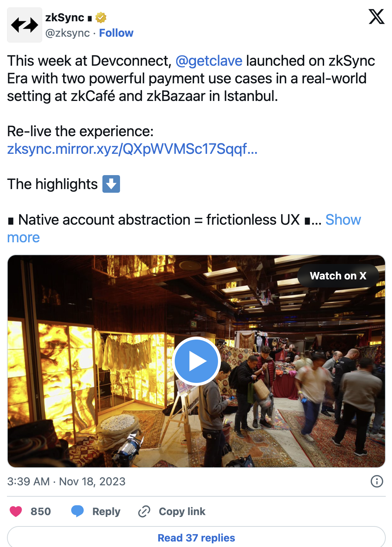Open the X logo icon

(x=376, y=17)
